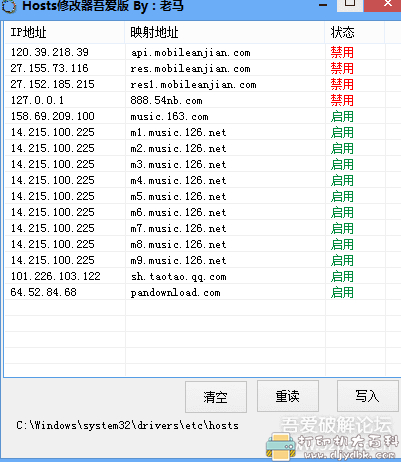Click 启用 status of sh.taotao.qq.com
The height and width of the screenshot is (462, 401).
[x=342, y=276]
